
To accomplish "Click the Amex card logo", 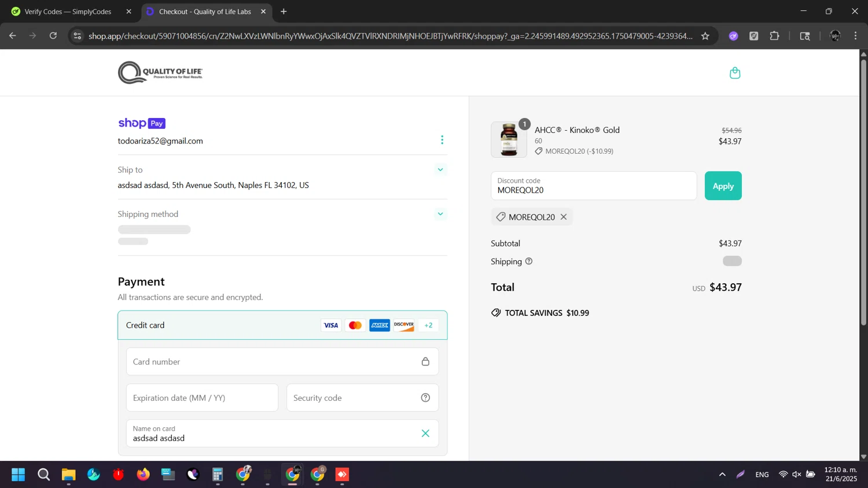I will coord(380,326).
